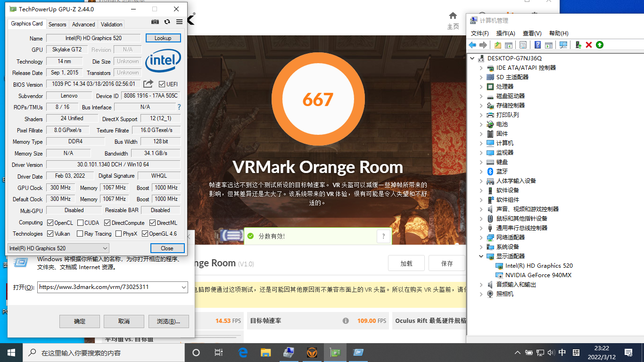Screen dimensions: 644x362
Task: Open the GPU selection dropdown Intel HD Graphics 520
Action: click(x=58, y=248)
